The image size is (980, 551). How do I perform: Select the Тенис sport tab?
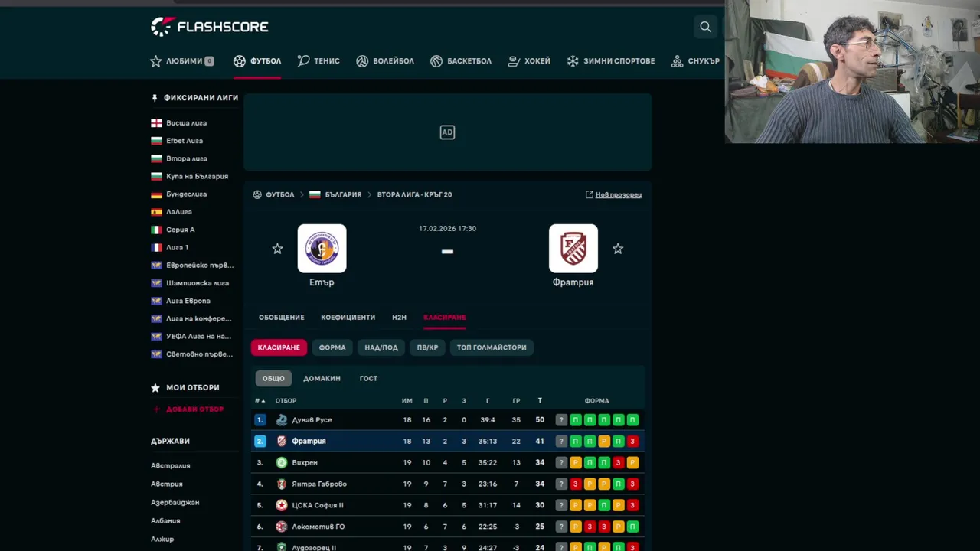pos(318,61)
